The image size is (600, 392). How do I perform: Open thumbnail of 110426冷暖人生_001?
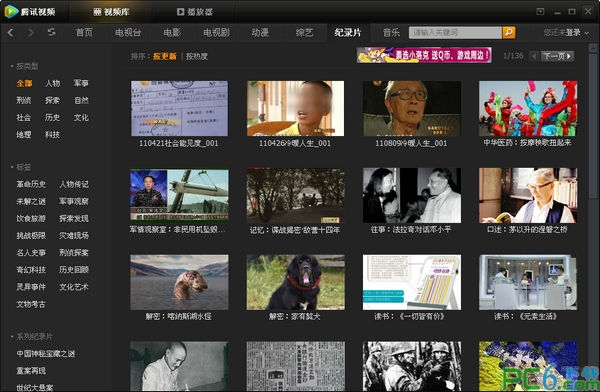pyautogui.click(x=295, y=108)
